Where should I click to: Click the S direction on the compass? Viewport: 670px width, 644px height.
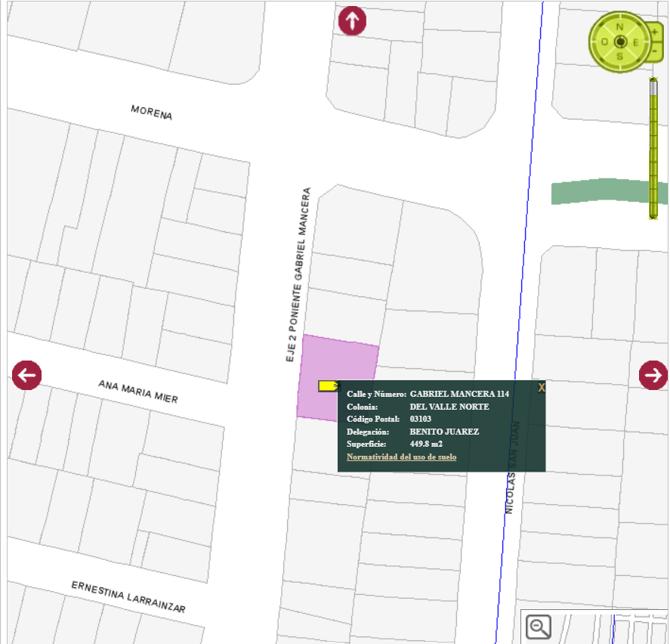620,57
